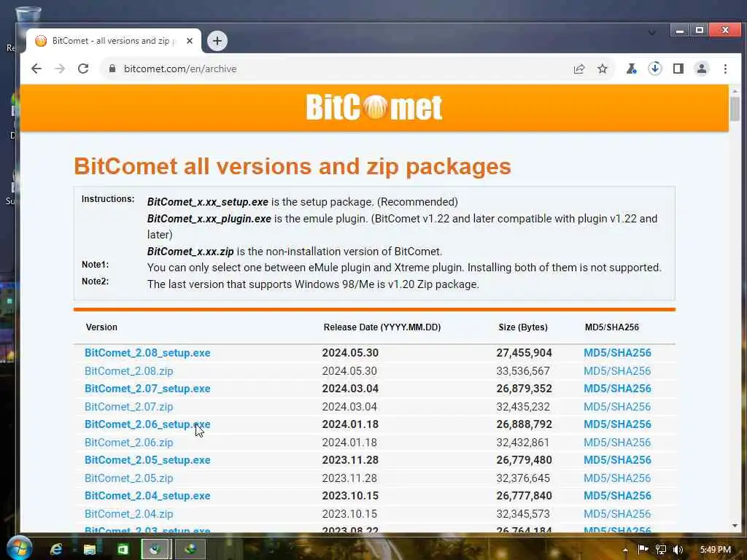Open the Chrome profile avatar
Screen dimensions: 747x560
[701, 69]
